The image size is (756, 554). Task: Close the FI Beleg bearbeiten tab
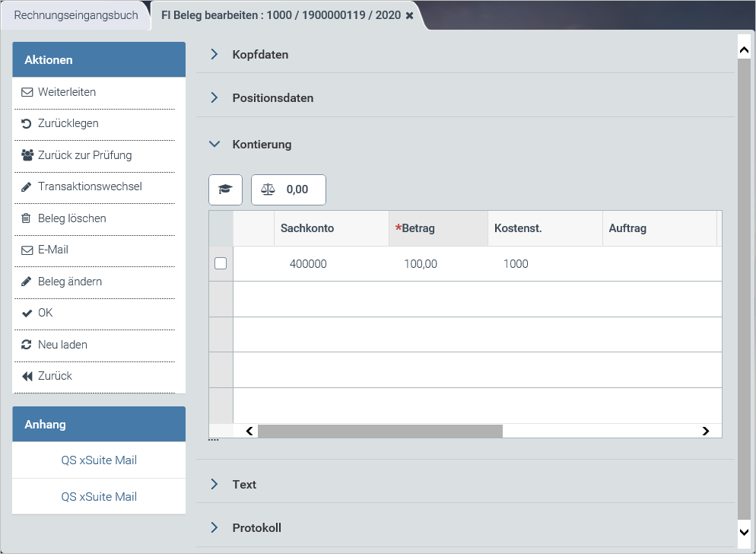click(x=409, y=15)
